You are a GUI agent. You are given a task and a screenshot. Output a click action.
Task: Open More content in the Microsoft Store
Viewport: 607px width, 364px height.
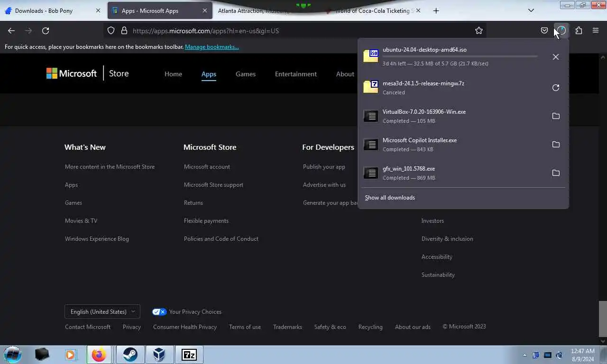[110, 167]
